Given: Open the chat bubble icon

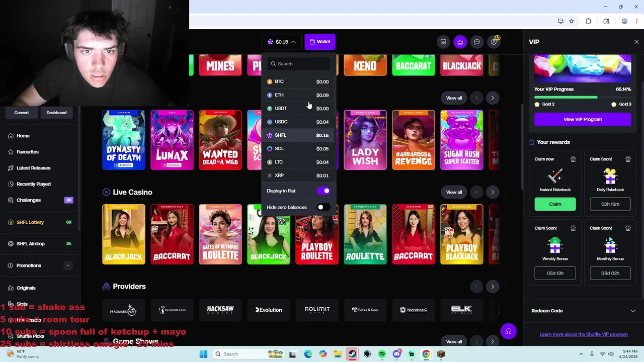Looking at the screenshot, I should click(477, 42).
